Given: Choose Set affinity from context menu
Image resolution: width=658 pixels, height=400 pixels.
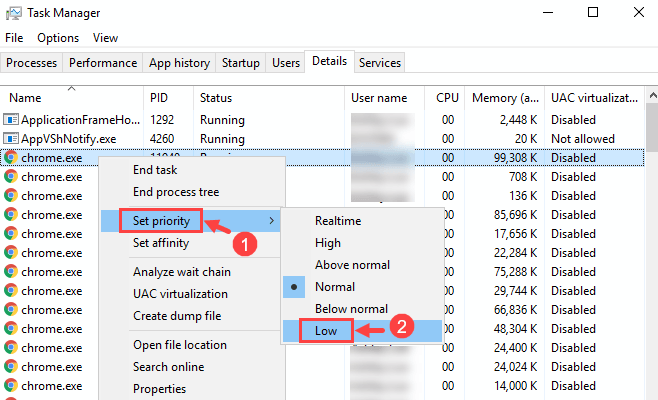Looking at the screenshot, I should pos(193,243).
